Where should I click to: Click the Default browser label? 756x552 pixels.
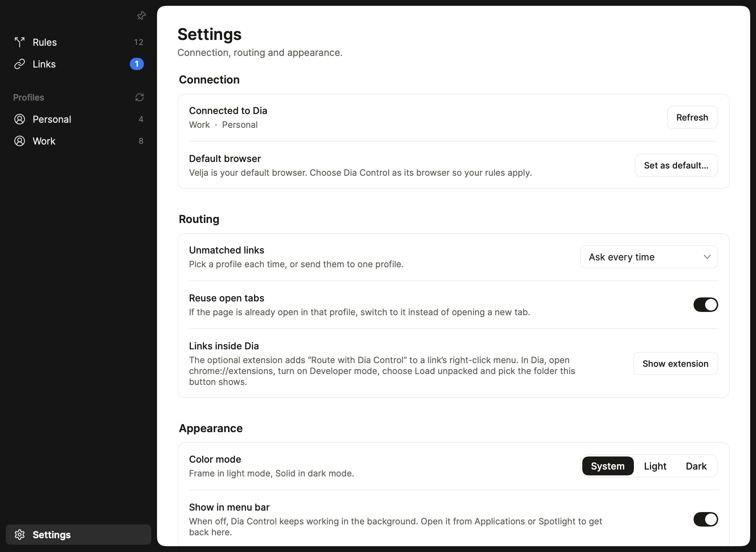click(225, 159)
